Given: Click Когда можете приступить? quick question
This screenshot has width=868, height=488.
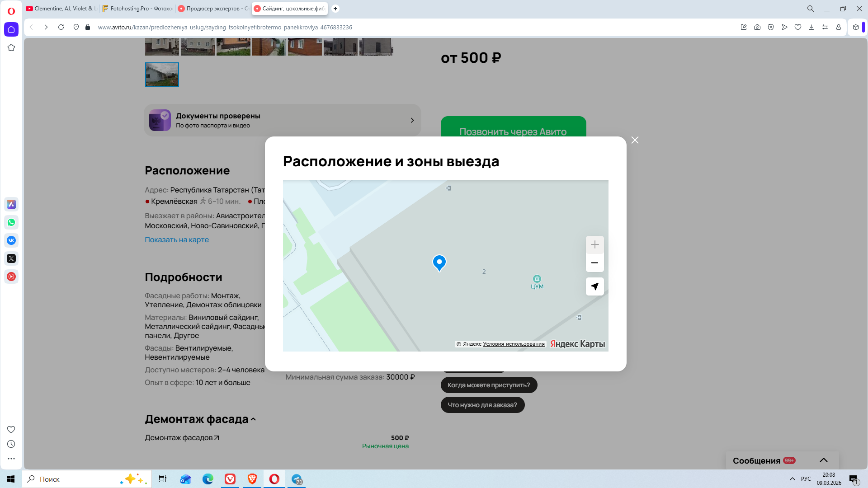Looking at the screenshot, I should click(488, 385).
